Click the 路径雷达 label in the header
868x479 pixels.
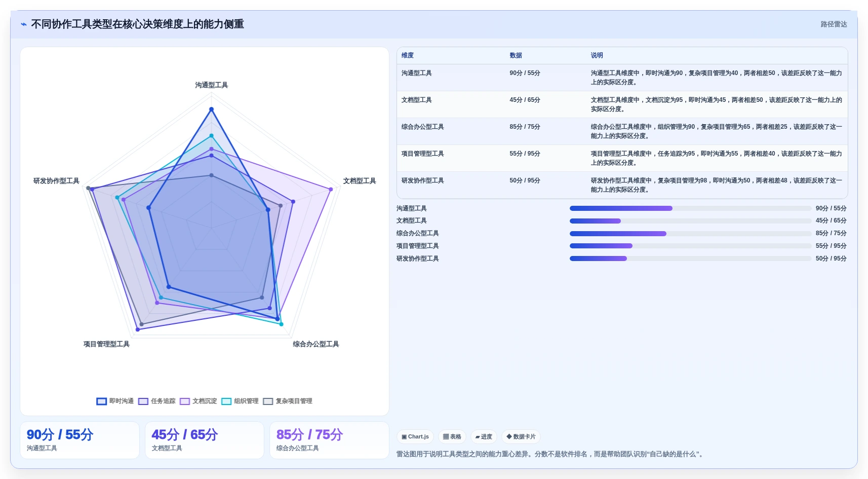[834, 24]
